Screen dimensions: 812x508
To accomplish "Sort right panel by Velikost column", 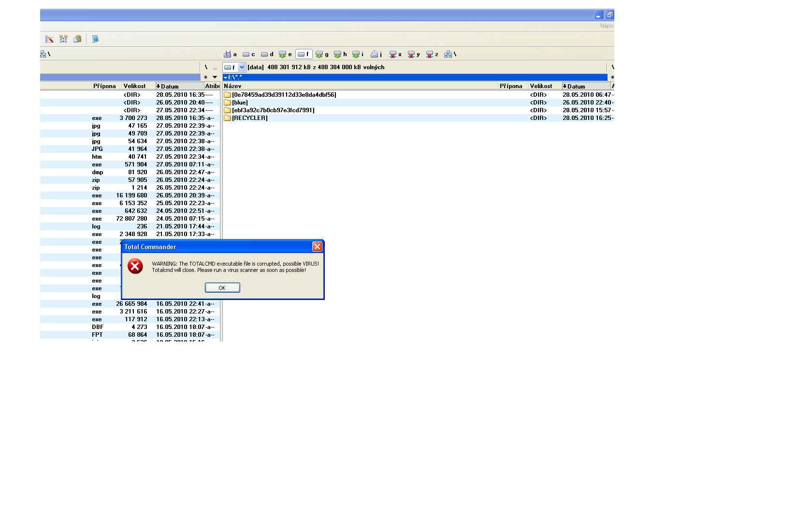I will pyautogui.click(x=545, y=86).
